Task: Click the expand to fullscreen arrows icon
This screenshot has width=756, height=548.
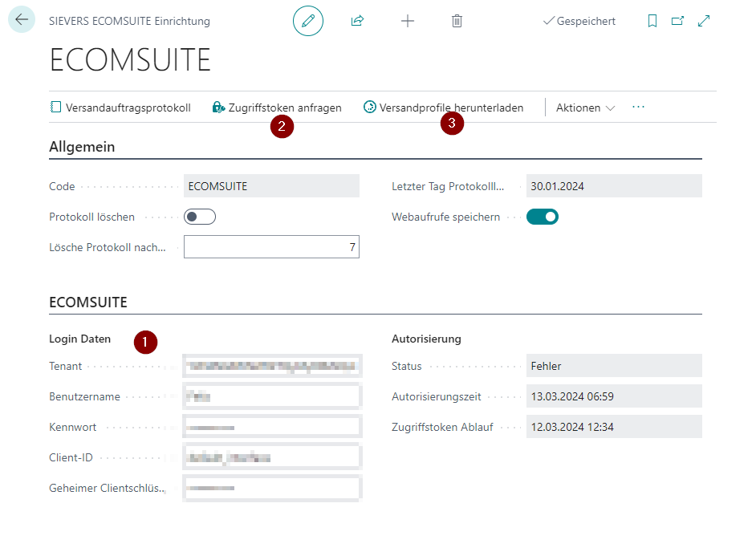Action: click(x=704, y=21)
